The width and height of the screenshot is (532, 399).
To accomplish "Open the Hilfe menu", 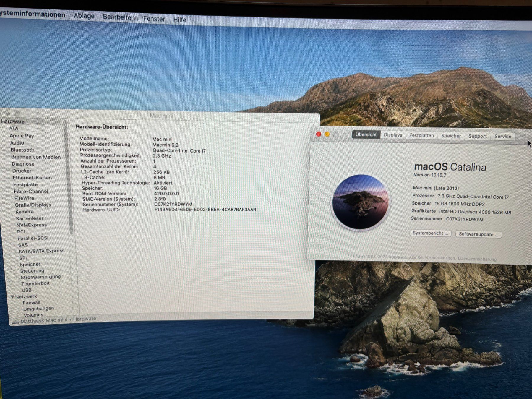I will [x=180, y=20].
